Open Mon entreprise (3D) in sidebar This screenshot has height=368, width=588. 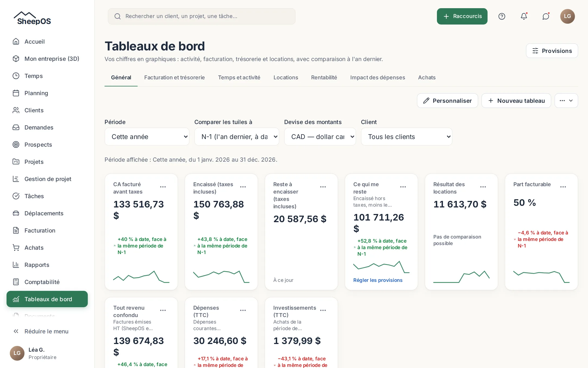click(x=47, y=59)
